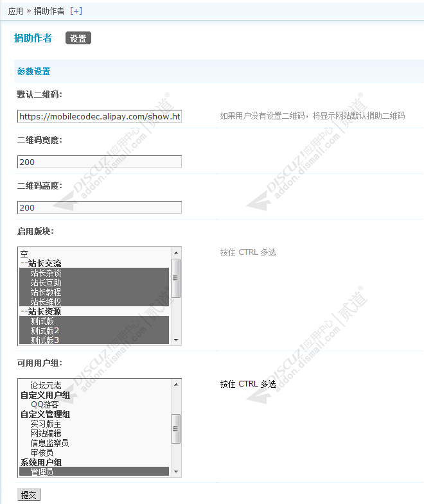Select 空 in the 启用版块 list
Viewport: 424px width, 504px height.
(x=94, y=254)
